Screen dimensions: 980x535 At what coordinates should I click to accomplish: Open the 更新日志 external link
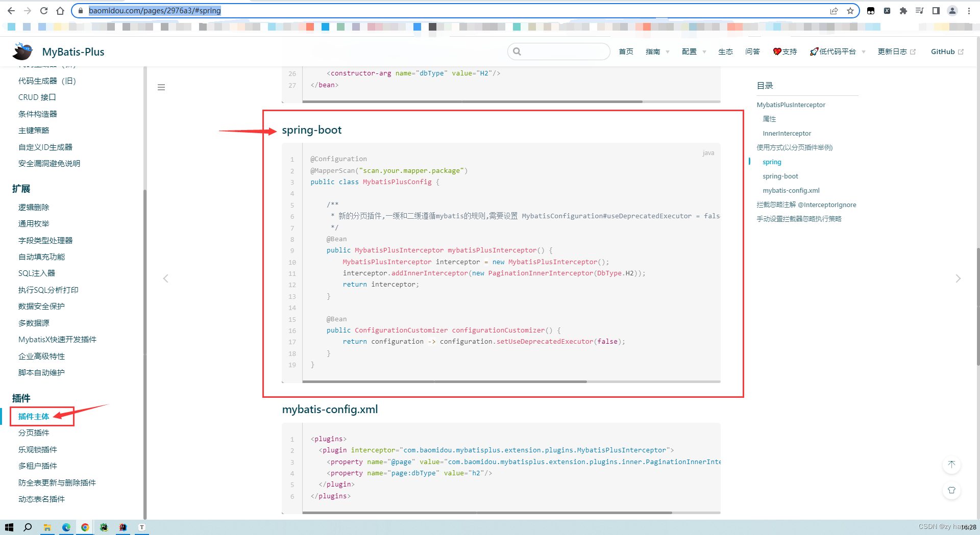(x=897, y=52)
